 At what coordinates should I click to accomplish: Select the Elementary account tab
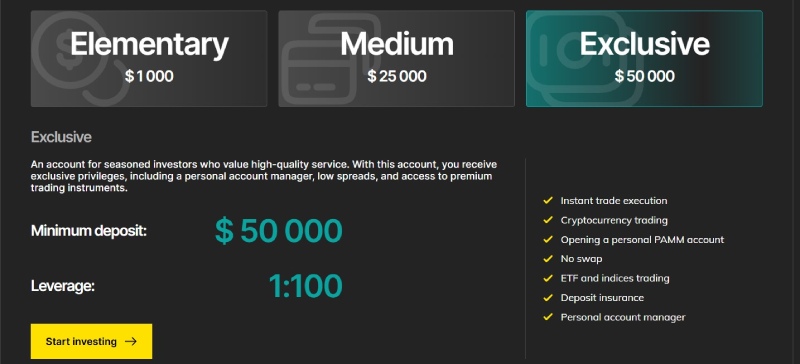[149, 59]
